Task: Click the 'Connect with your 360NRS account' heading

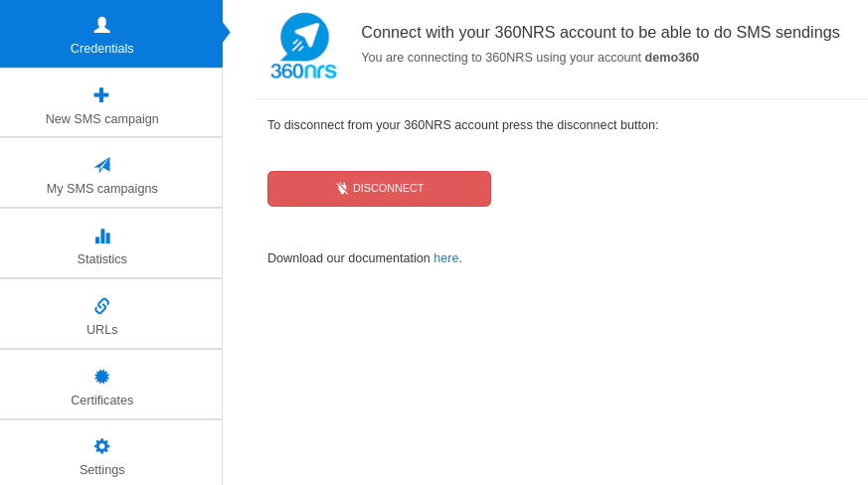Action: pos(600,33)
